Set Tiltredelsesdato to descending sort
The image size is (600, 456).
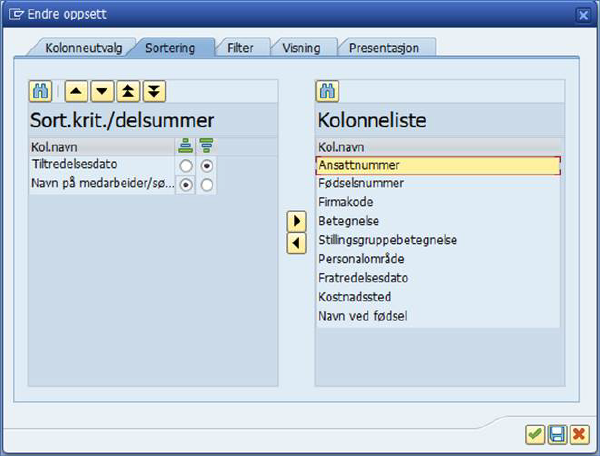tap(207, 166)
